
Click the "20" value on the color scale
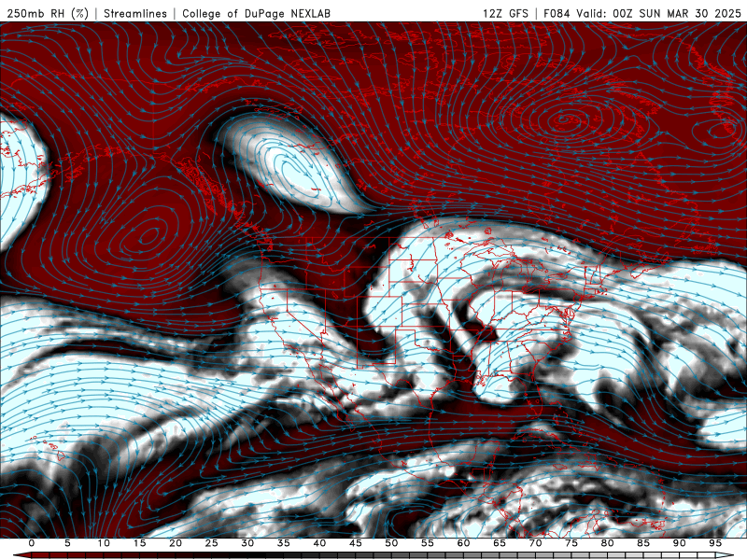176,543
